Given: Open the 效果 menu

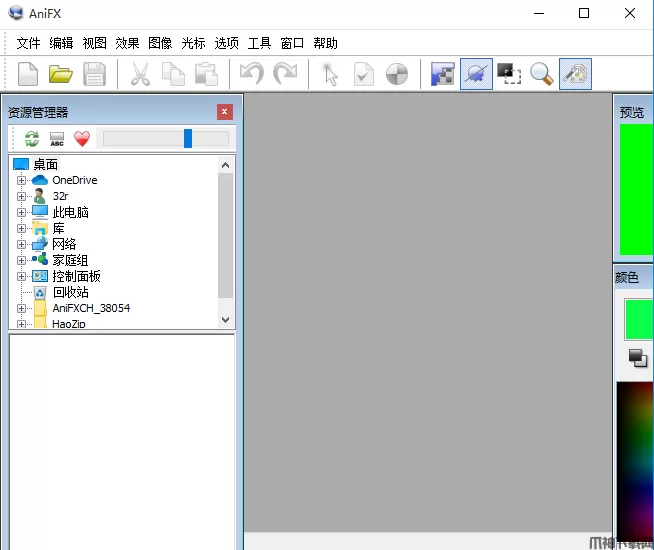Looking at the screenshot, I should point(127,43).
